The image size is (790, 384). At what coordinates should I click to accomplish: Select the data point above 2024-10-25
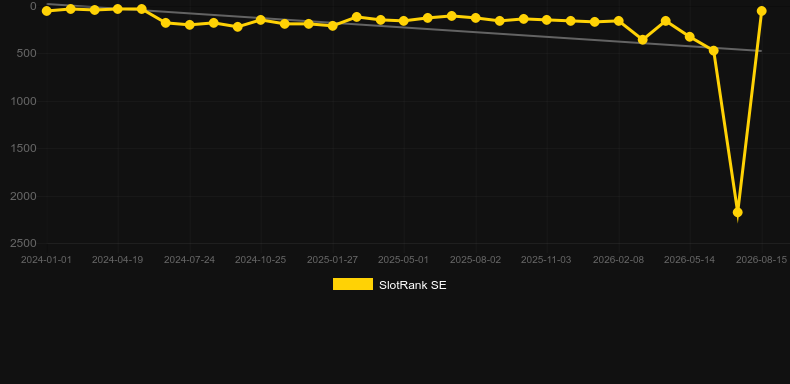pyautogui.click(x=261, y=20)
